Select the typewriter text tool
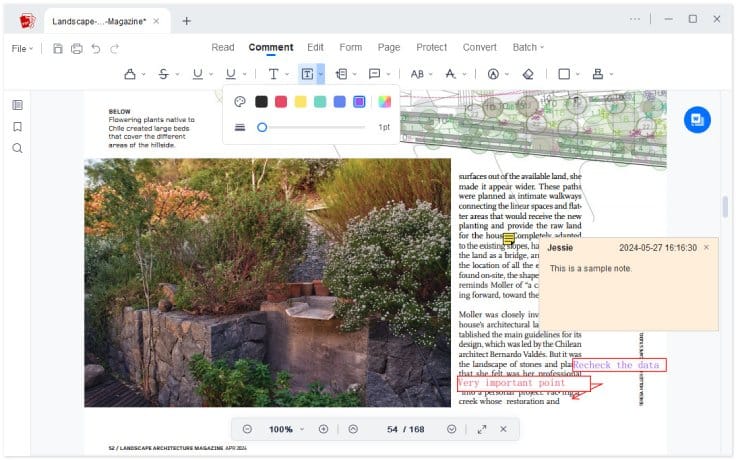Image resolution: width=736 pixels, height=460 pixels. click(x=273, y=74)
